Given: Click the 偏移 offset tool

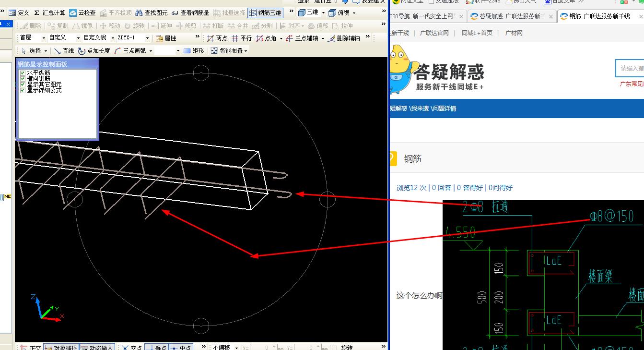Looking at the screenshot, I should pos(318,26).
